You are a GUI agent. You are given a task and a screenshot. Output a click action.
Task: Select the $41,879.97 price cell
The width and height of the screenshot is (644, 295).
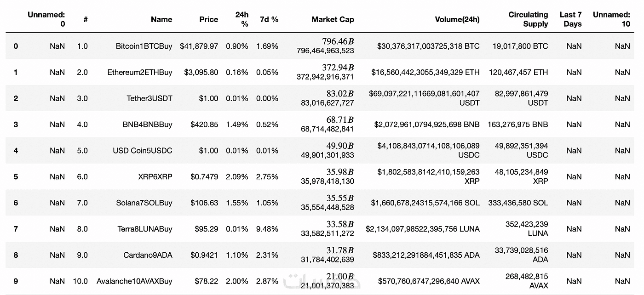coord(199,46)
